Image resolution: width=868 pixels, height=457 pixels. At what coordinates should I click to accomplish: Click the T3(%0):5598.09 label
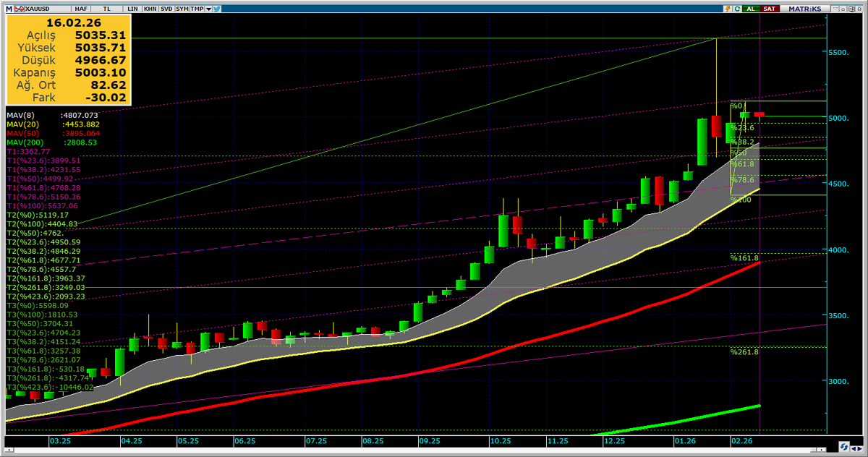click(38, 305)
